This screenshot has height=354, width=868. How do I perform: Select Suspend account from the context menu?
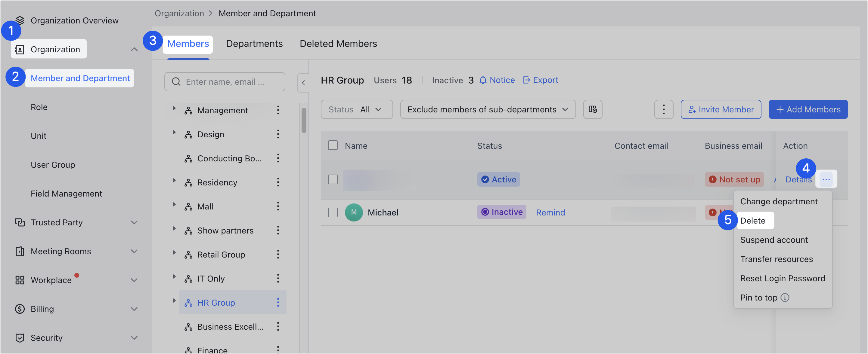coord(774,240)
